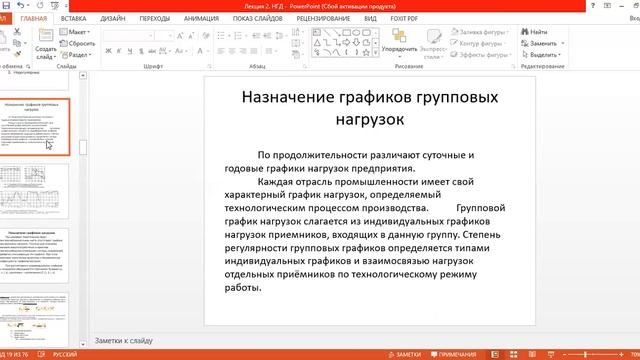Open bullets list dropdown
This screenshot has width=640, height=360.
point(224,36)
